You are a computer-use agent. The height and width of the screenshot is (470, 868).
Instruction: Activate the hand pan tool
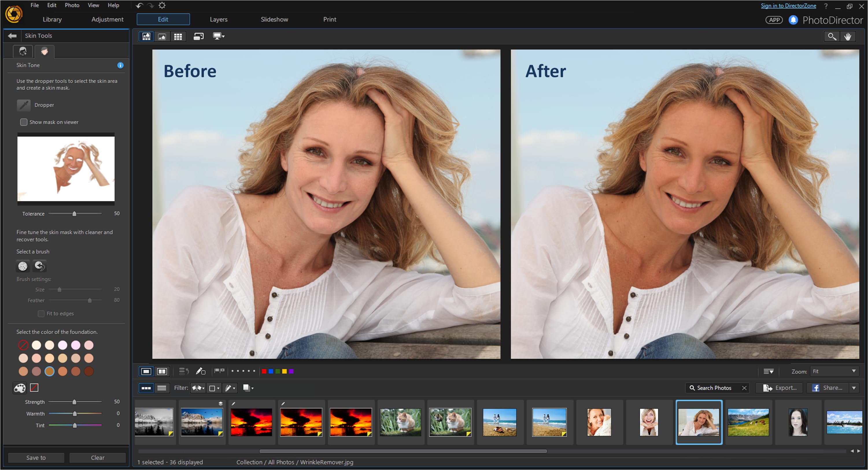click(x=848, y=36)
